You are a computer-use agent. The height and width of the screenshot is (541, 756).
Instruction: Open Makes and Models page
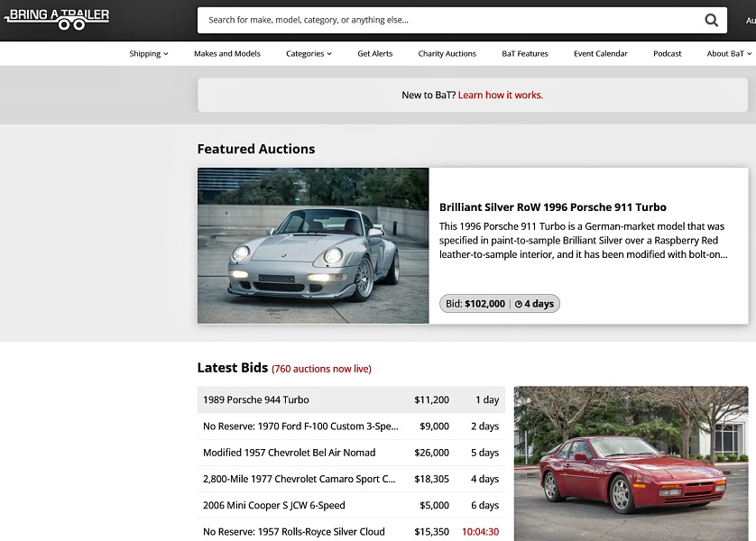click(x=227, y=53)
